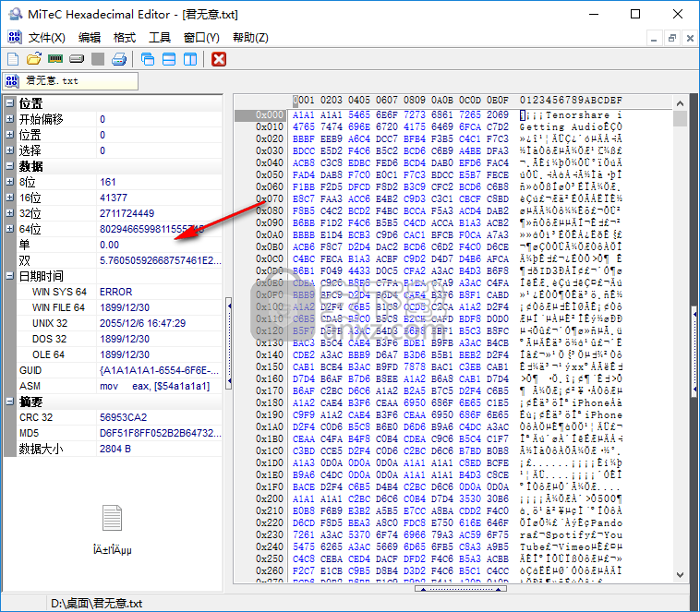Select the 8位 value 161
Screen dimensions: 700x612
click(108, 182)
